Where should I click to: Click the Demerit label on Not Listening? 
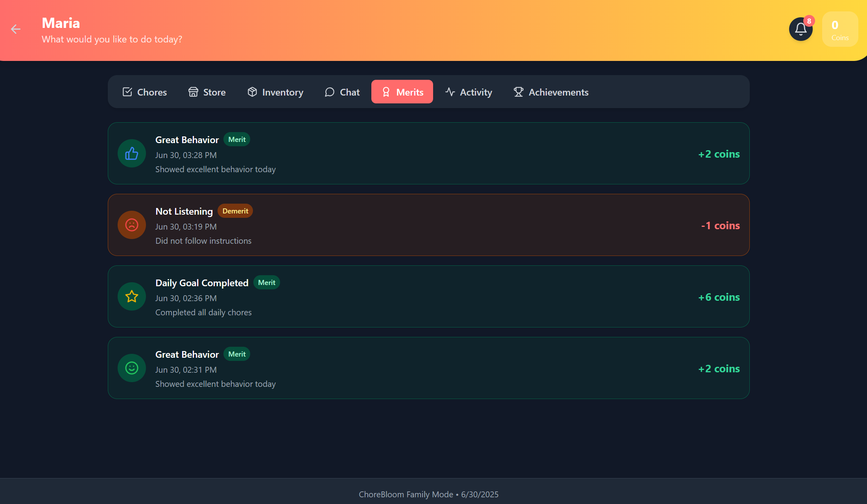pos(235,211)
